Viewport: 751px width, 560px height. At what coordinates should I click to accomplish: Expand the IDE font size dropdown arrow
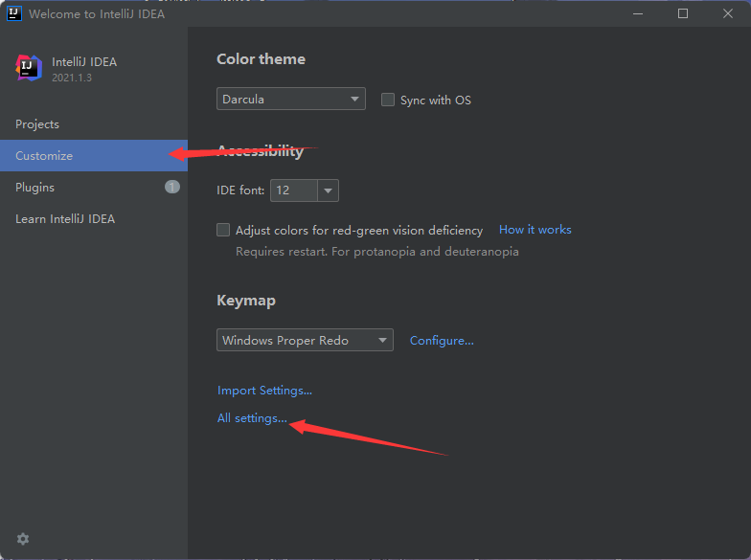(x=329, y=190)
